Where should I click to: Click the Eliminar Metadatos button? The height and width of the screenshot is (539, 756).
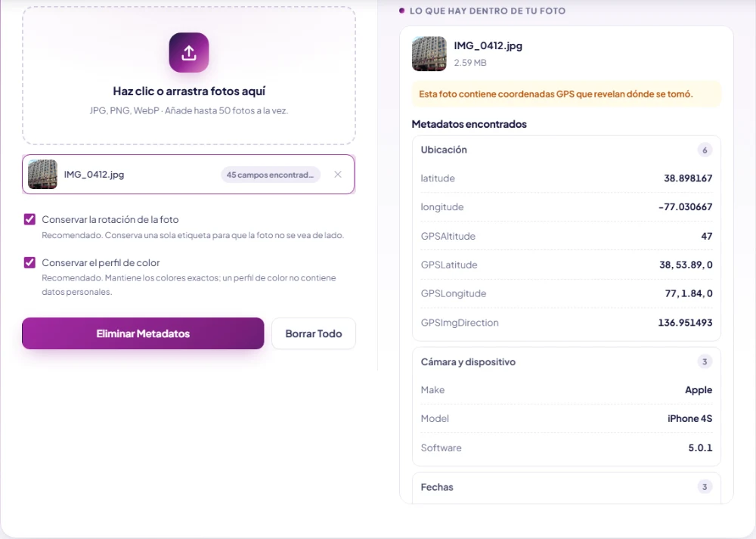click(143, 333)
